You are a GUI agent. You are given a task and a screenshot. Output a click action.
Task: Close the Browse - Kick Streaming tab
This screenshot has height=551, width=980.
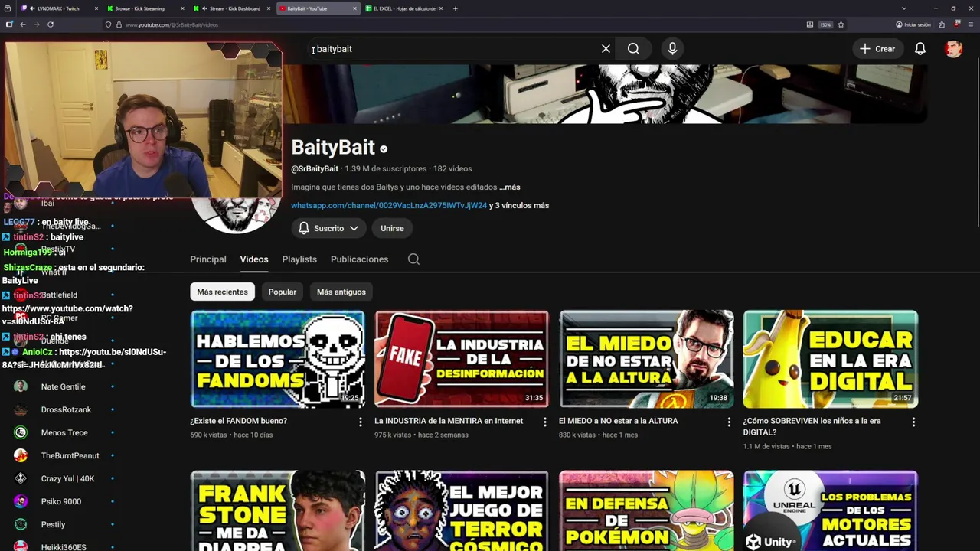[184, 8]
